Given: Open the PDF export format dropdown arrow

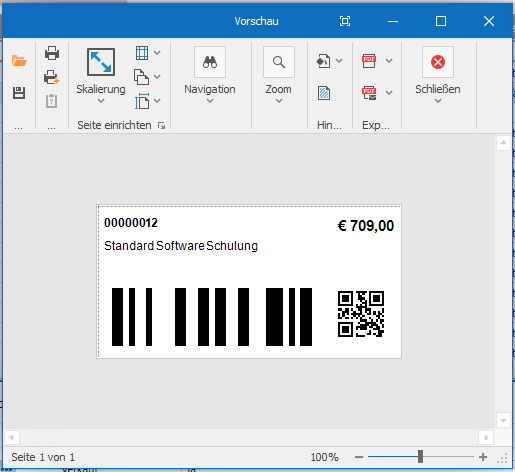Looking at the screenshot, I should click(x=389, y=61).
